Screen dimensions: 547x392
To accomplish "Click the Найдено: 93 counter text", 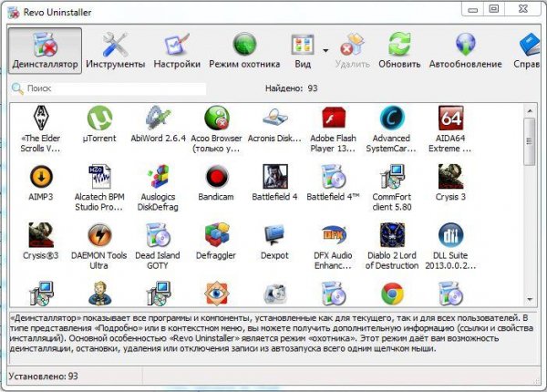I will coord(292,88).
